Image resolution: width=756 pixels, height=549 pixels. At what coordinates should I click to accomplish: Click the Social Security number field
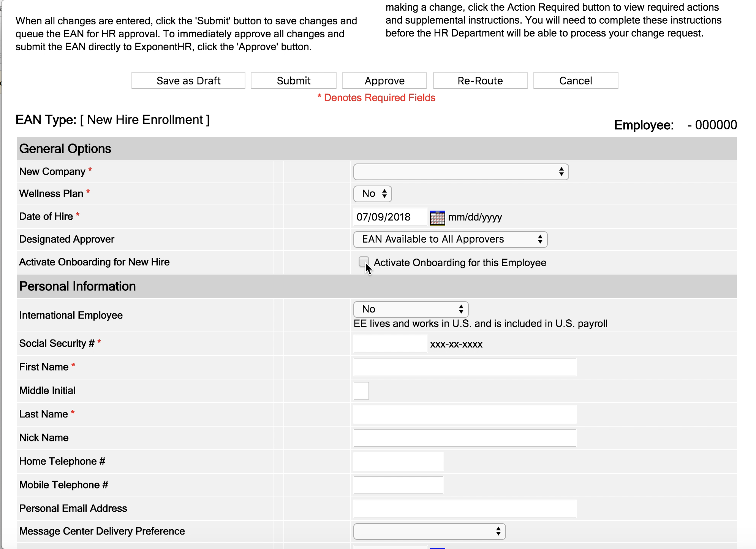pos(390,344)
